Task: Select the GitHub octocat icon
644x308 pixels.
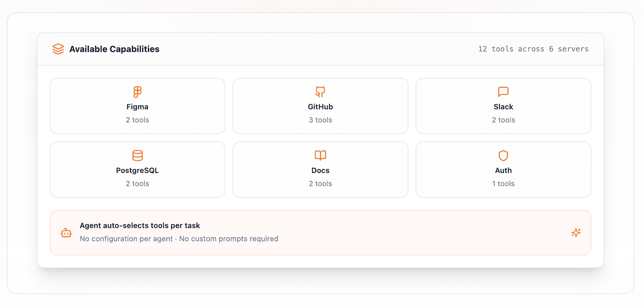Action: pyautogui.click(x=320, y=92)
